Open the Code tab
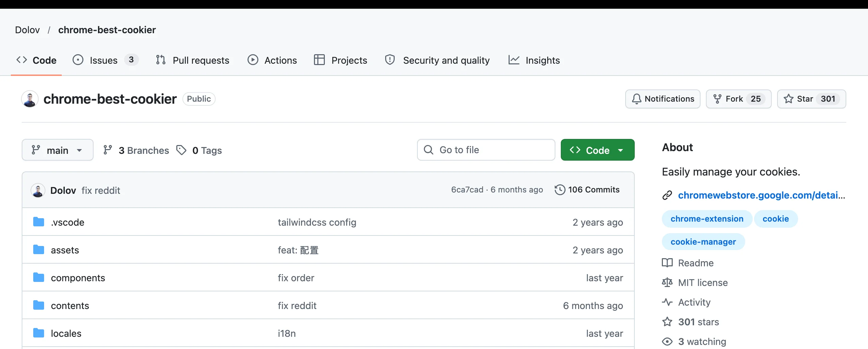Viewport: 868px width, 349px height. pyautogui.click(x=36, y=60)
